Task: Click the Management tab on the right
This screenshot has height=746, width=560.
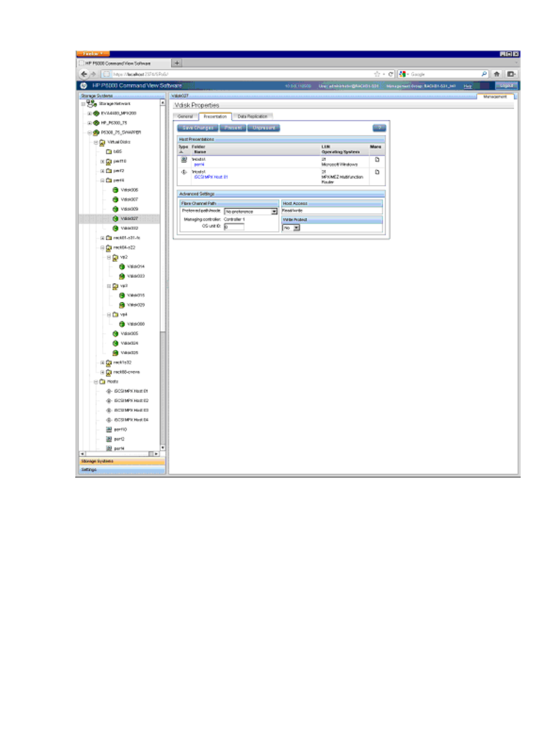Action: [x=495, y=96]
